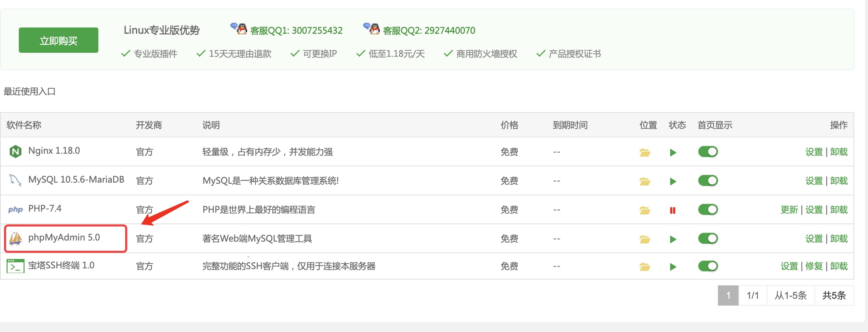Open the 宝塔SSH终端 install folder icon
This screenshot has width=868, height=332.
pyautogui.click(x=645, y=267)
